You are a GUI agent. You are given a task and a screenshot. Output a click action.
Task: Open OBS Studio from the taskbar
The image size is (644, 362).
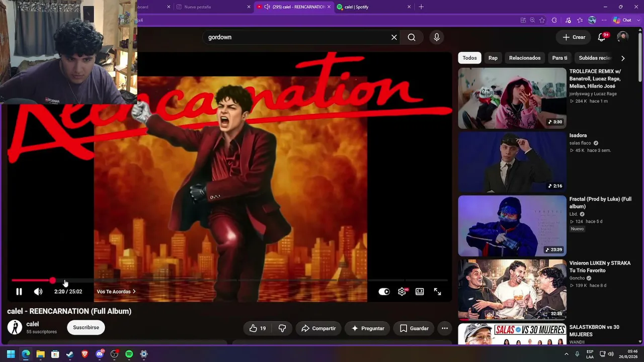[x=114, y=354]
